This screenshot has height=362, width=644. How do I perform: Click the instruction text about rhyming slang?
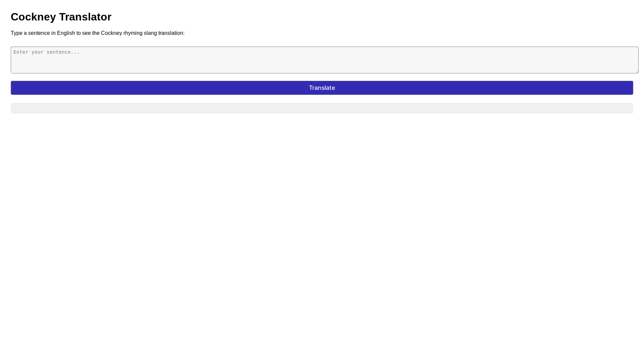98,33
